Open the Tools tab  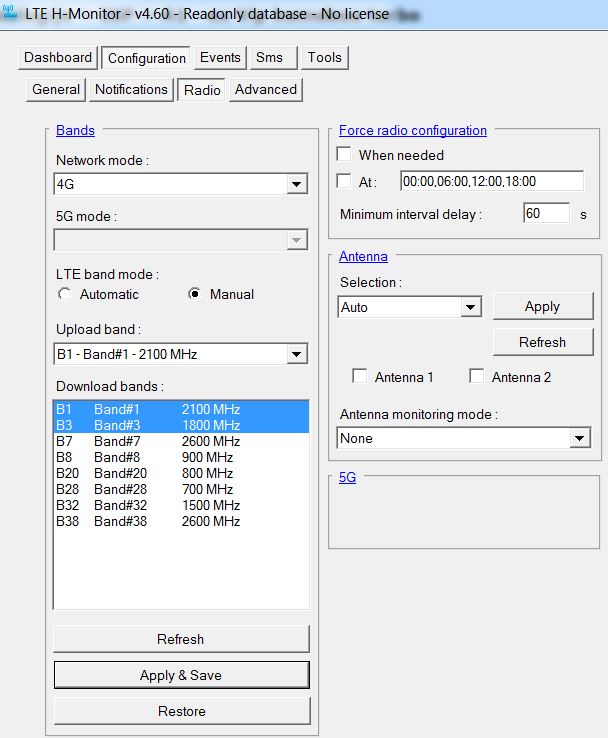(324, 57)
